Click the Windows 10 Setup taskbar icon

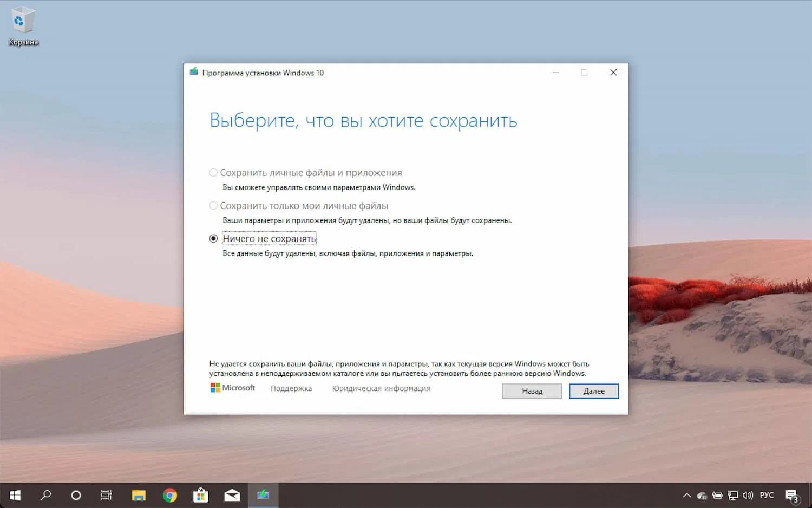(x=263, y=495)
